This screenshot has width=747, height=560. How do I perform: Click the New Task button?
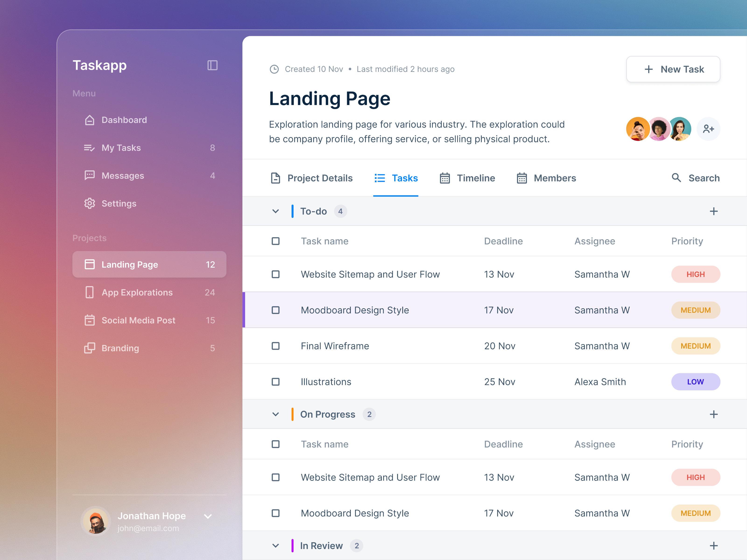673,69
